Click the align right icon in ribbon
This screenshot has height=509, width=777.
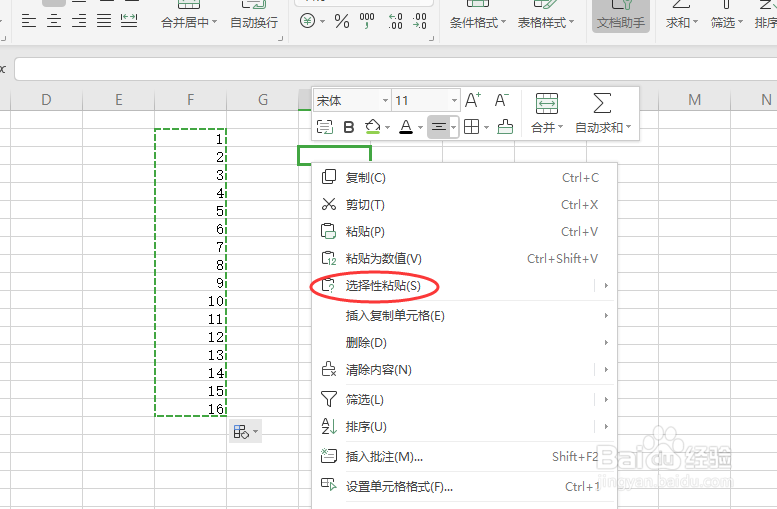[79, 21]
